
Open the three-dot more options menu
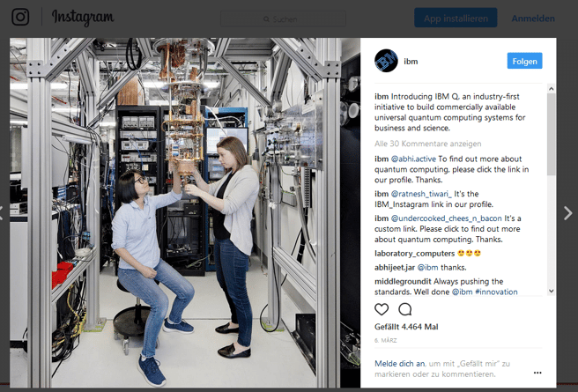click(537, 373)
